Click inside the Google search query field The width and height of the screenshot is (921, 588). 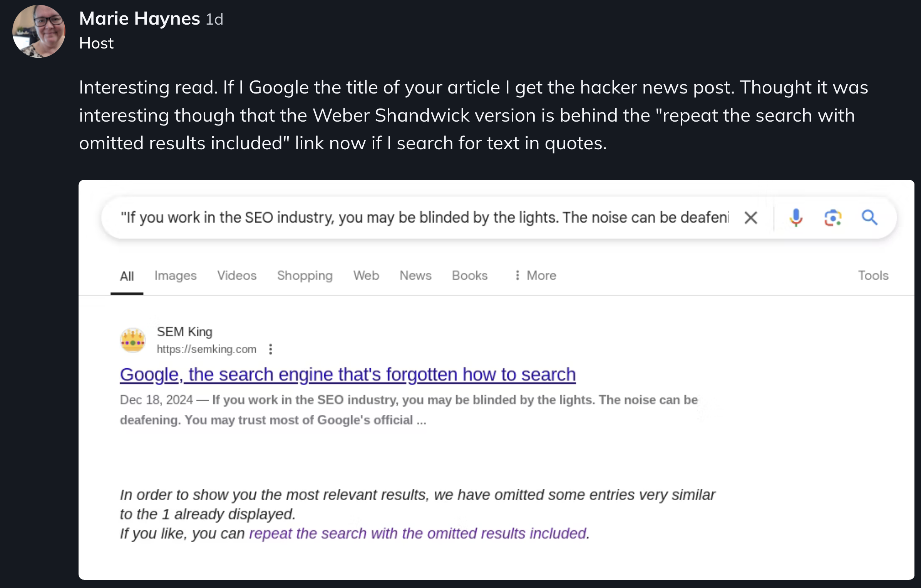pos(424,218)
